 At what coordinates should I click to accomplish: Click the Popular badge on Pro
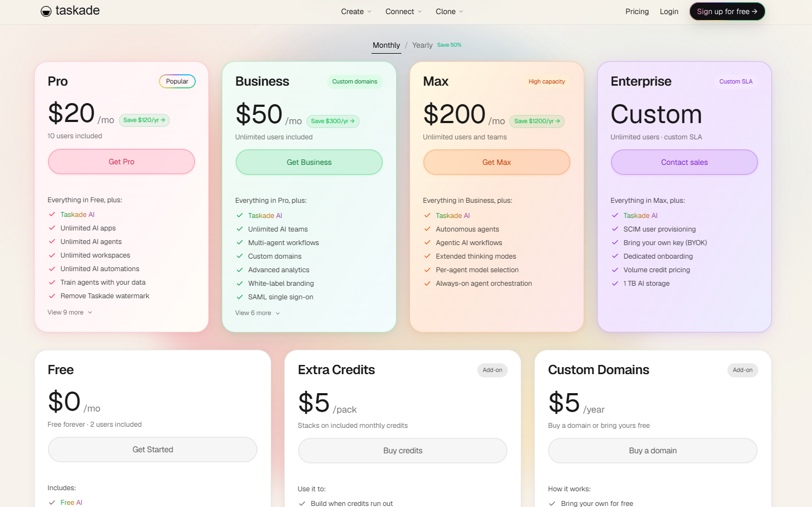[177, 81]
